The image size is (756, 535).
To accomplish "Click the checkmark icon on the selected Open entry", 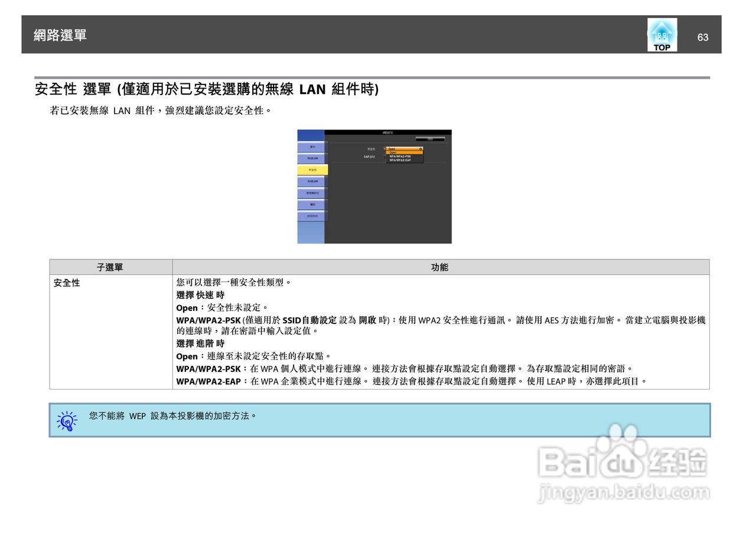I will coord(421,148).
